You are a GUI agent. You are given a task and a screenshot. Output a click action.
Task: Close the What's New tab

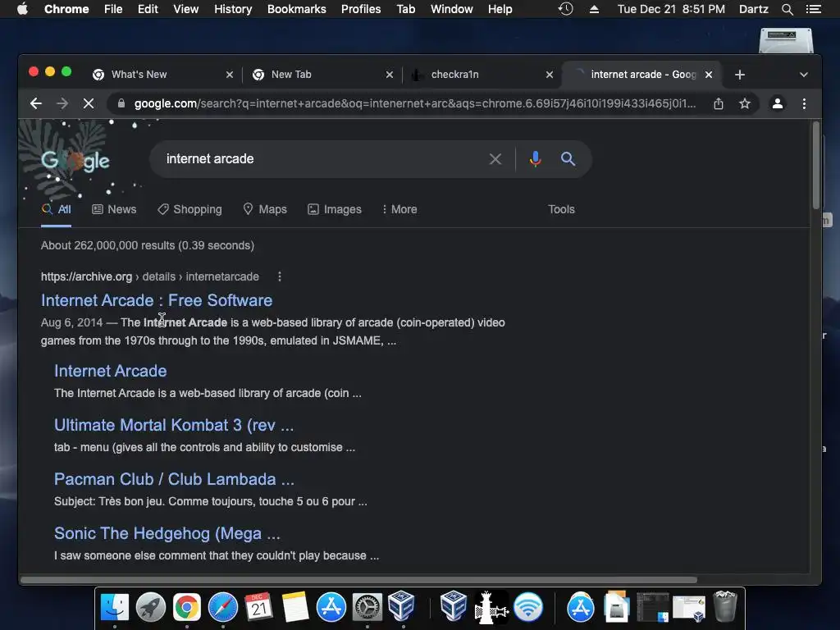pyautogui.click(x=230, y=75)
